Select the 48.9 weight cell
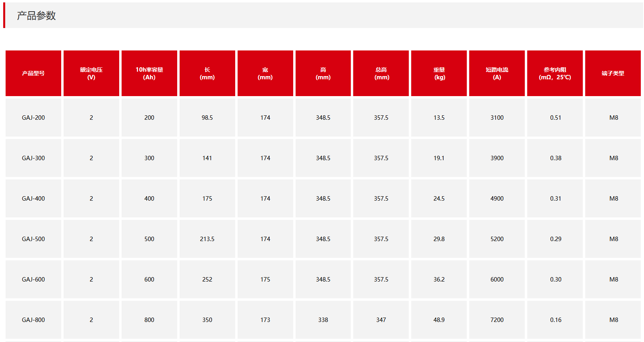This screenshot has width=644, height=342. [x=439, y=320]
